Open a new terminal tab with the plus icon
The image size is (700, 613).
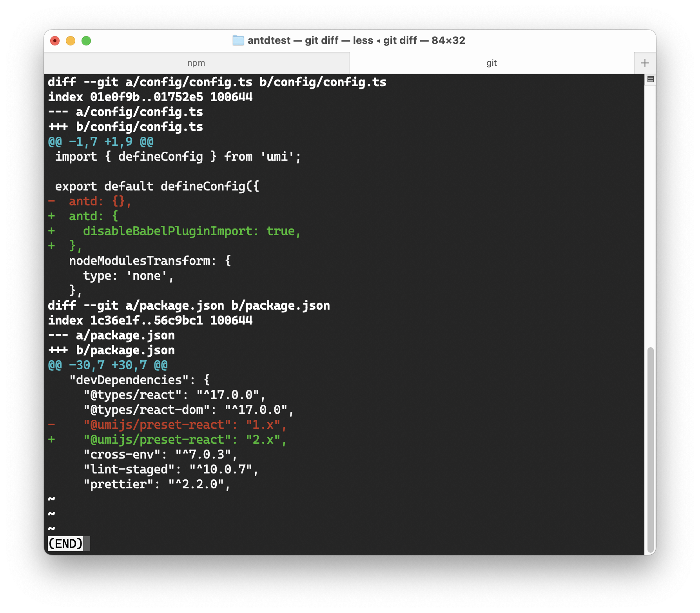click(x=645, y=62)
